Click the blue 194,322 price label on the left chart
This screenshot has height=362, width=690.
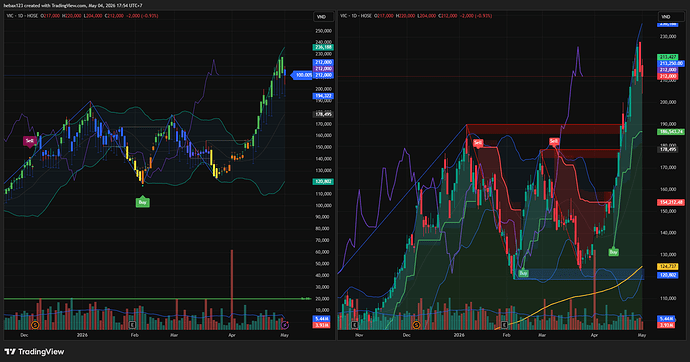[323, 96]
